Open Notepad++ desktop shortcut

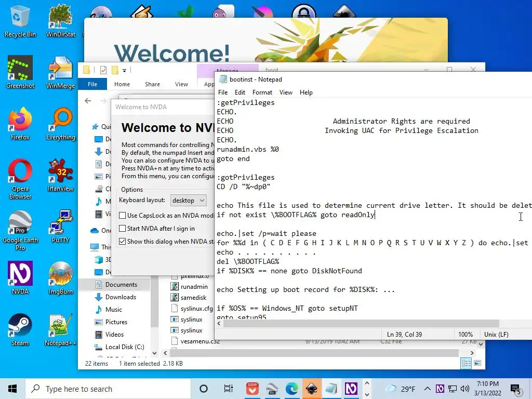[61, 329]
